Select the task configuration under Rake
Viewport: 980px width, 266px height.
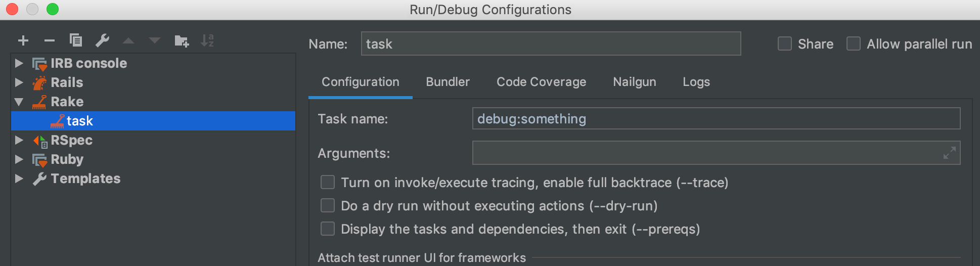pyautogui.click(x=153, y=121)
